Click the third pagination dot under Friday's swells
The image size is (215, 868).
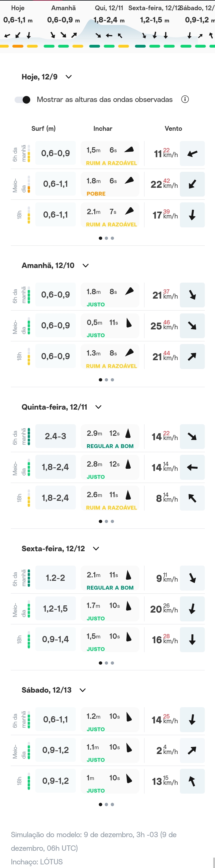pyautogui.click(x=112, y=663)
